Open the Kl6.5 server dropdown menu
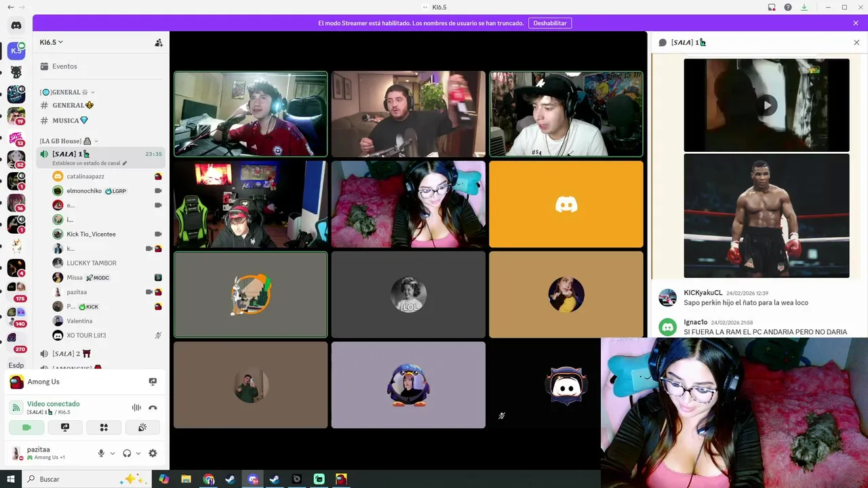This screenshot has height=488, width=868. click(52, 42)
